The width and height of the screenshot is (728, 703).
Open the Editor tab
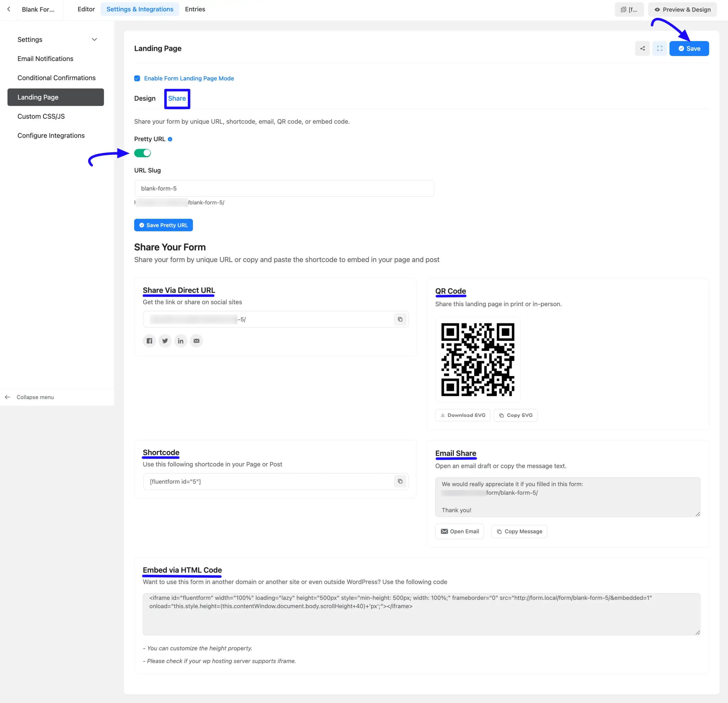[x=86, y=9]
